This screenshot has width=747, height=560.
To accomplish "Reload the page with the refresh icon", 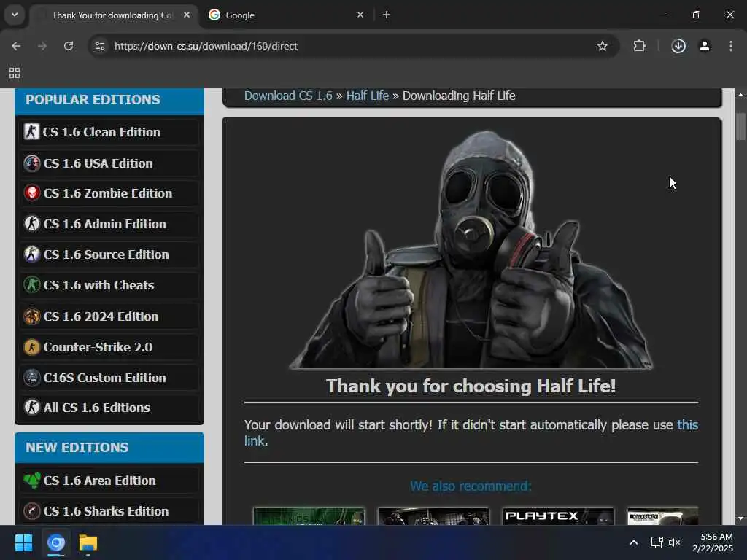I will click(x=69, y=46).
